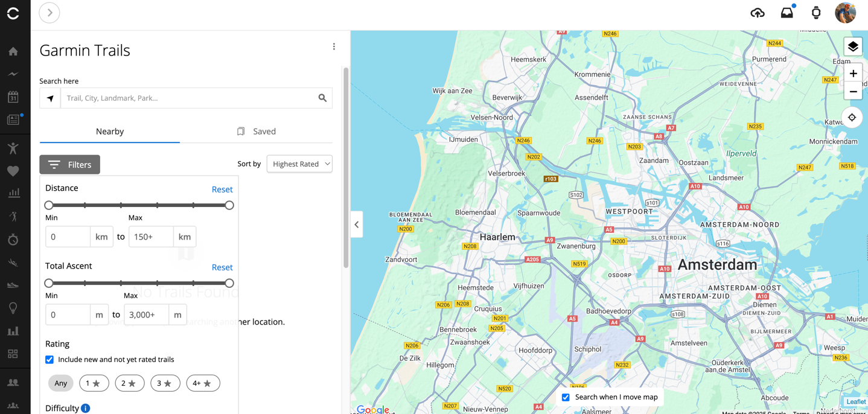Expand the left navigation with chevron button
The image size is (868, 414).
[x=49, y=13]
